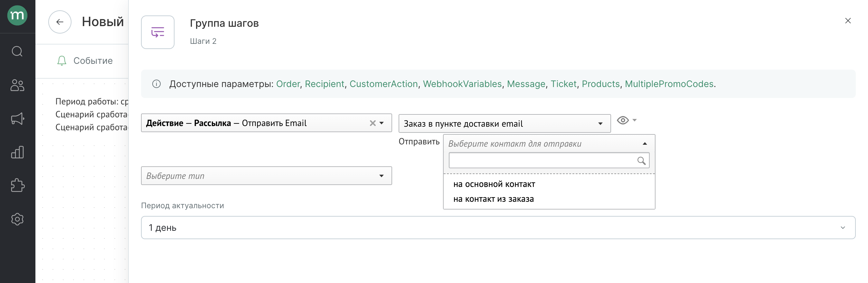868x283 pixels.
Task: Open the reports bar chart sidebar icon
Action: [17, 152]
